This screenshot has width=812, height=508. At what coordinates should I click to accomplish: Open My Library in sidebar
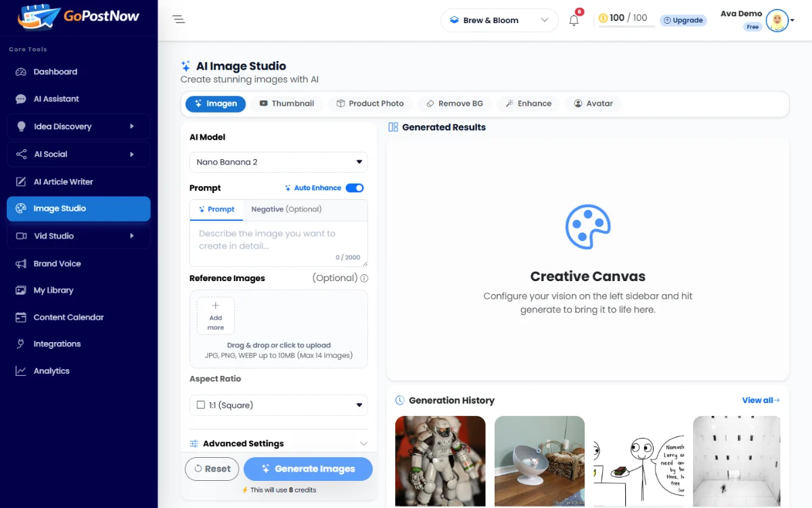click(78, 290)
